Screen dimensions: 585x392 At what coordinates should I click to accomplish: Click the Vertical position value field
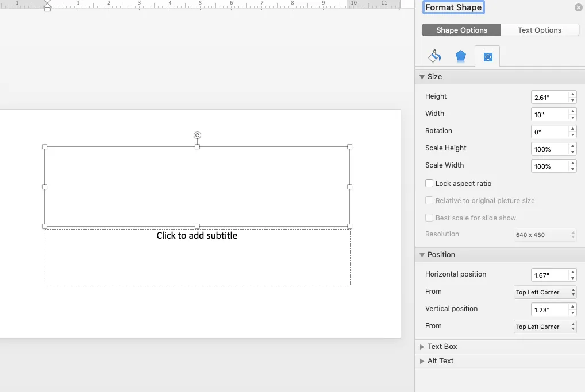pyautogui.click(x=549, y=310)
